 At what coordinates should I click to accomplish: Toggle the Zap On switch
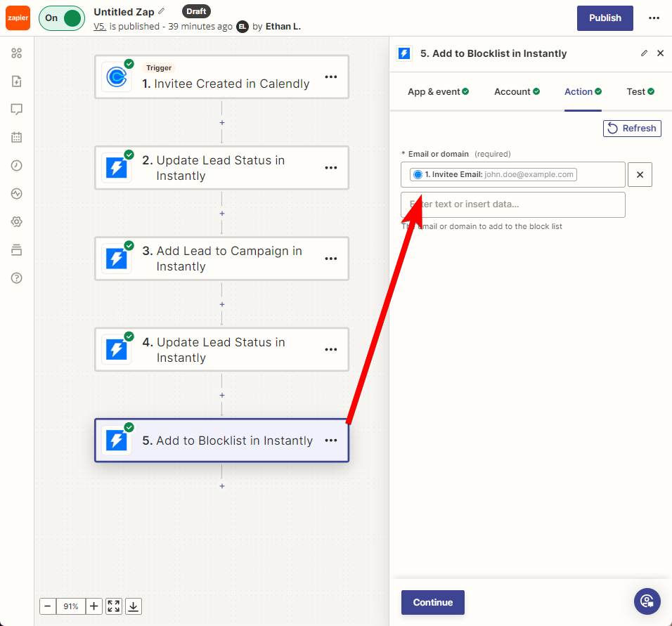[x=62, y=18]
